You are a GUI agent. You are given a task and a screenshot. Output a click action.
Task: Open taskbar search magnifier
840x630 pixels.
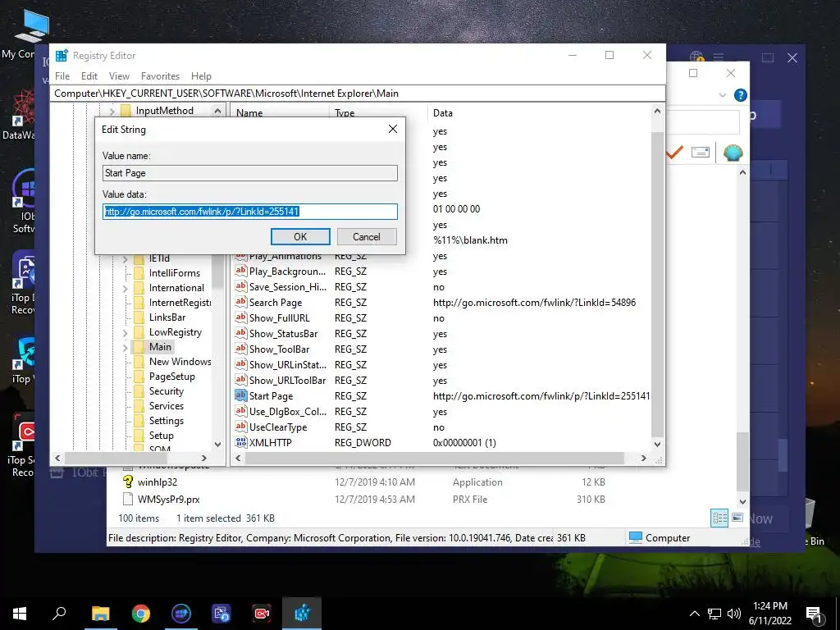pos(59,614)
